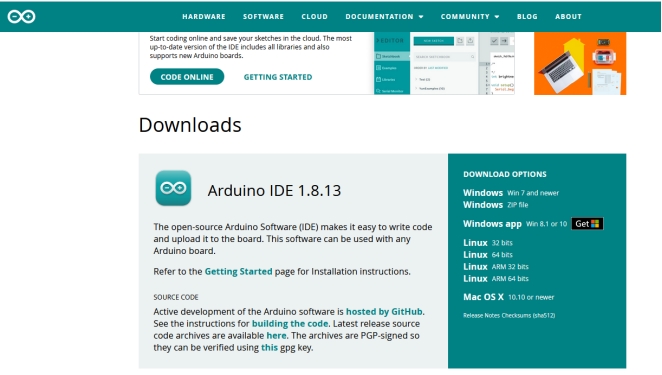Open the 'building the code' link
Viewport: 662px width, 375px height.
tap(290, 323)
